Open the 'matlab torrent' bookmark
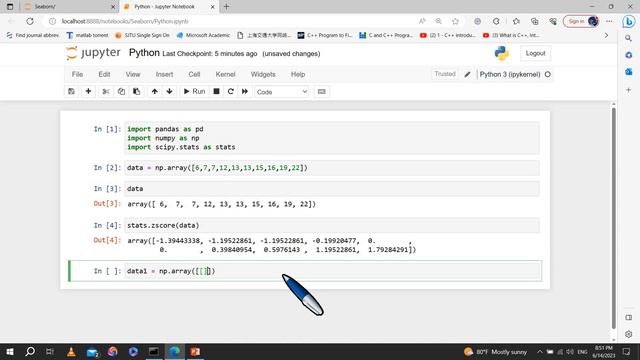This screenshot has width=640, height=360. [x=88, y=36]
